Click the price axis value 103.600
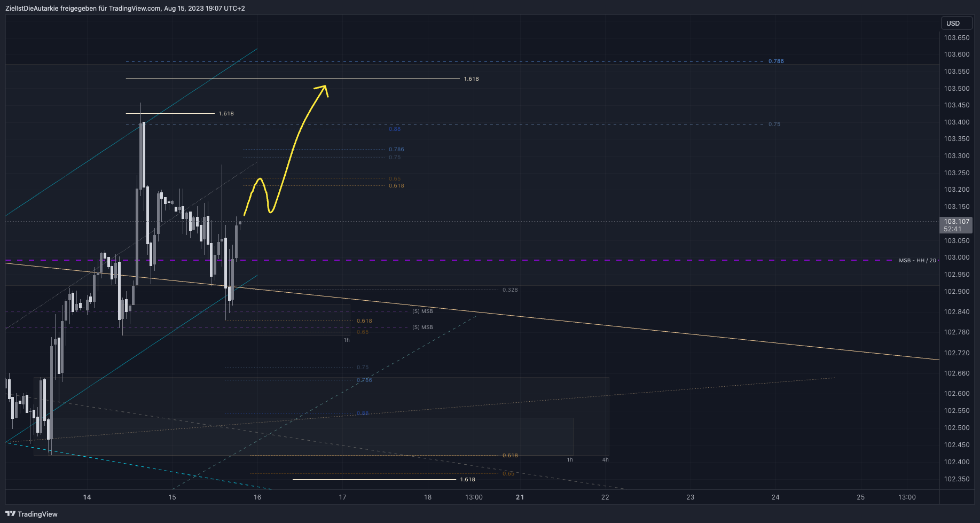980x523 pixels. (x=957, y=54)
